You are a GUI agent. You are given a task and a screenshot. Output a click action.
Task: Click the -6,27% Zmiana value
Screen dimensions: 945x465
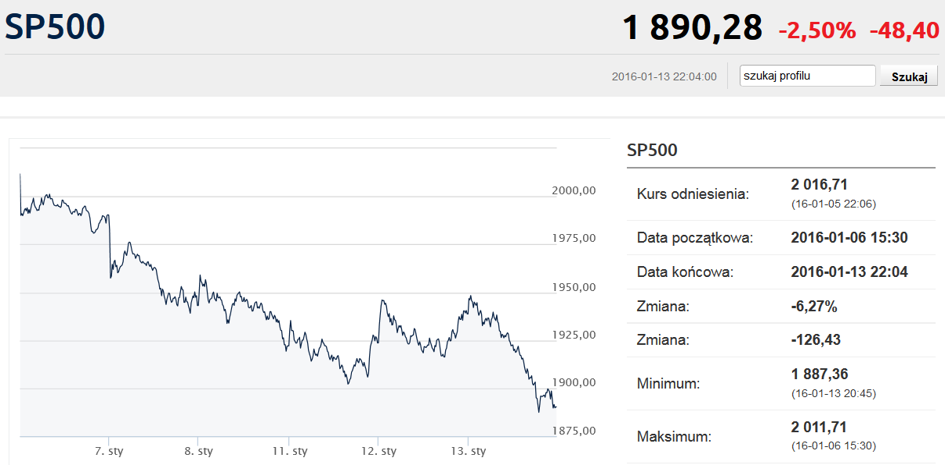coord(814,306)
